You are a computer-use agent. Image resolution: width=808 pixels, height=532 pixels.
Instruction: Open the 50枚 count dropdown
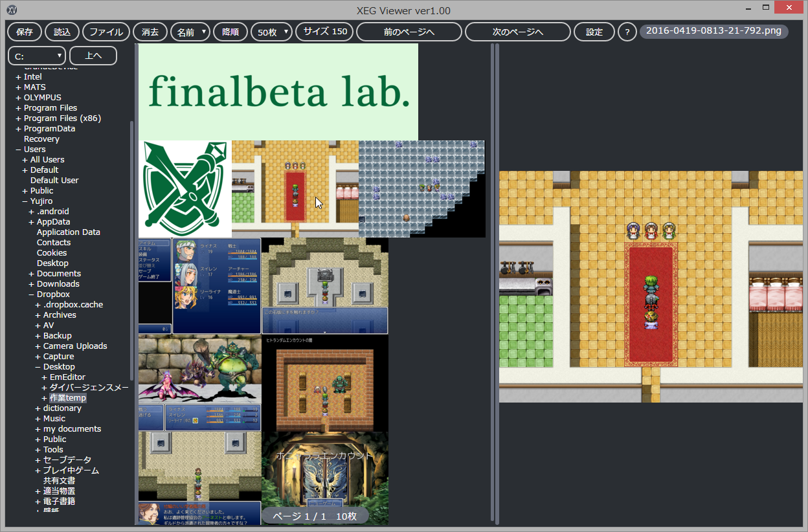(271, 32)
